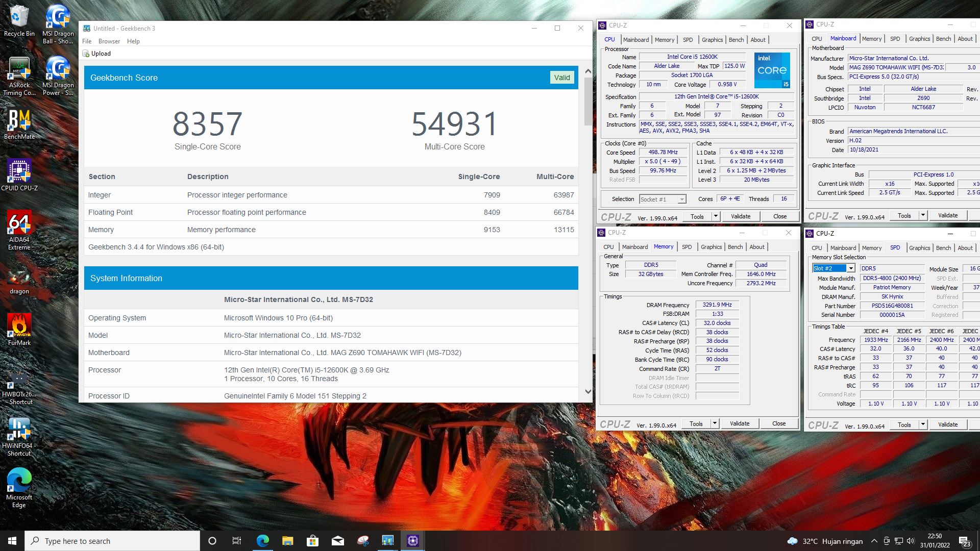Open ASRock Timing Configurator desktop icon
This screenshot has height=551, width=980.
coord(19,77)
